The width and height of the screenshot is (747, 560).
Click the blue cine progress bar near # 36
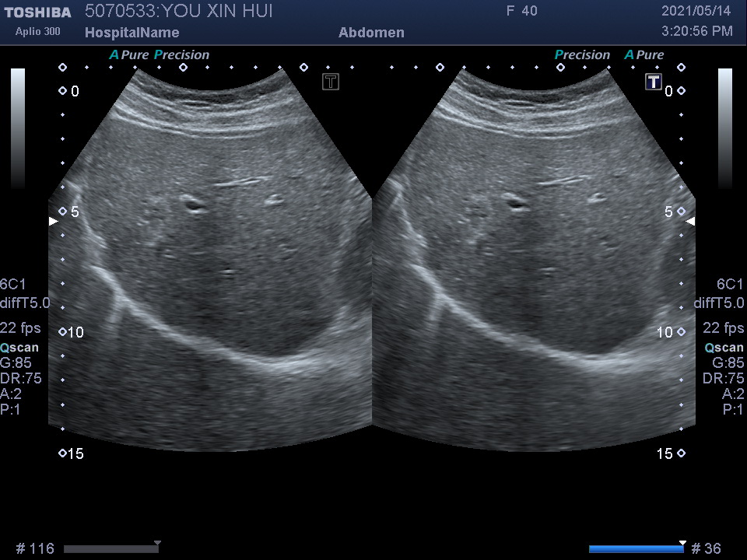[x=637, y=549]
